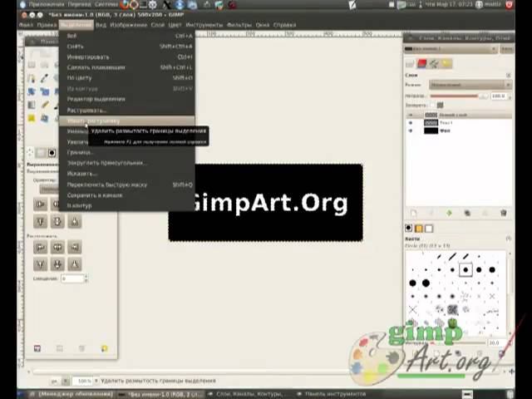Click the align vertical middle button

coord(57,222)
